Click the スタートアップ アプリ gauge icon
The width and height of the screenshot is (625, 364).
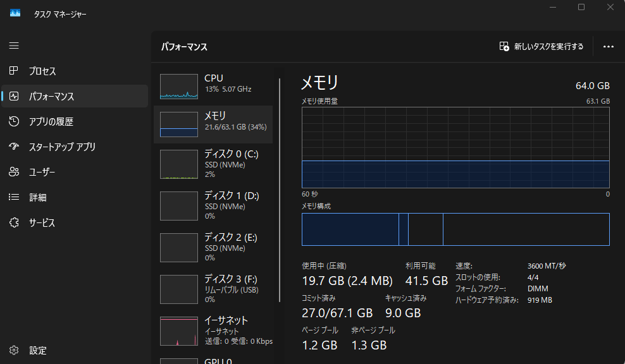point(14,147)
